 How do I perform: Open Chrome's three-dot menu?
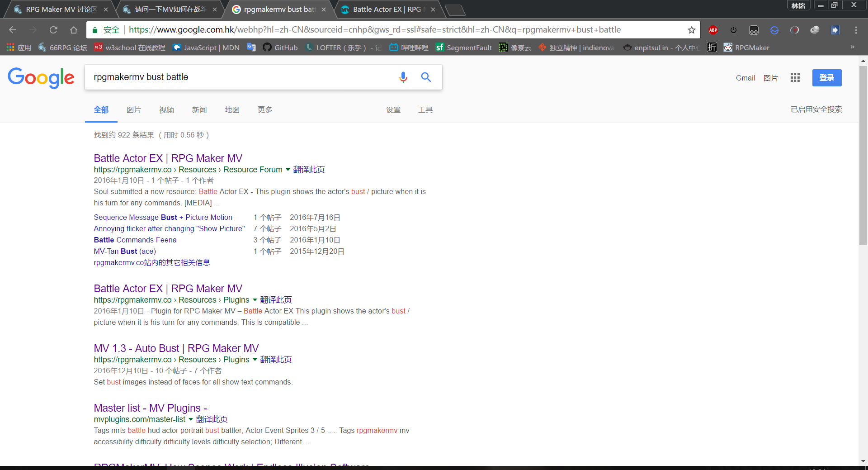coord(856,30)
